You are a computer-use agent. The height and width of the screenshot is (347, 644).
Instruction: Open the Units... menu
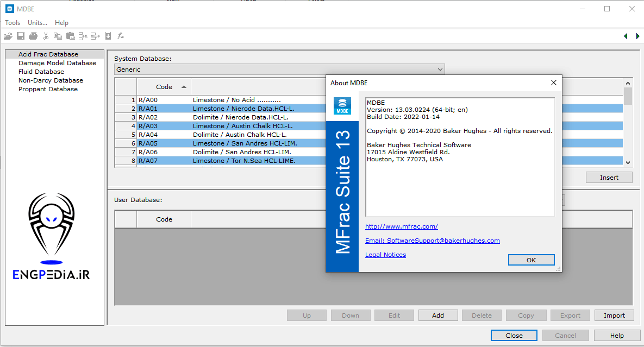click(37, 23)
